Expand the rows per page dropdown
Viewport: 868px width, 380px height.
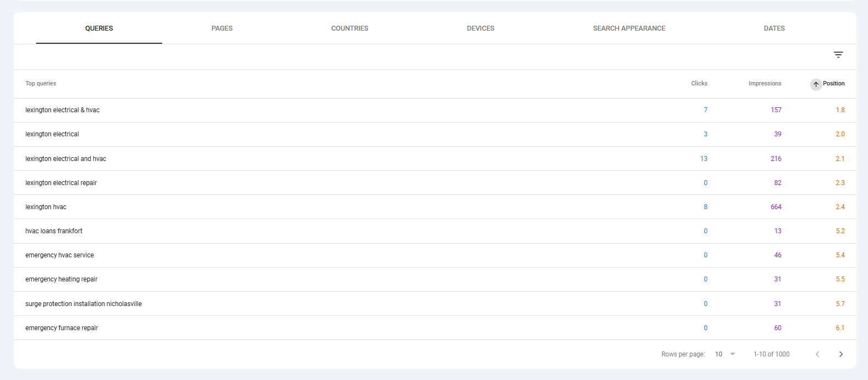(x=725, y=354)
